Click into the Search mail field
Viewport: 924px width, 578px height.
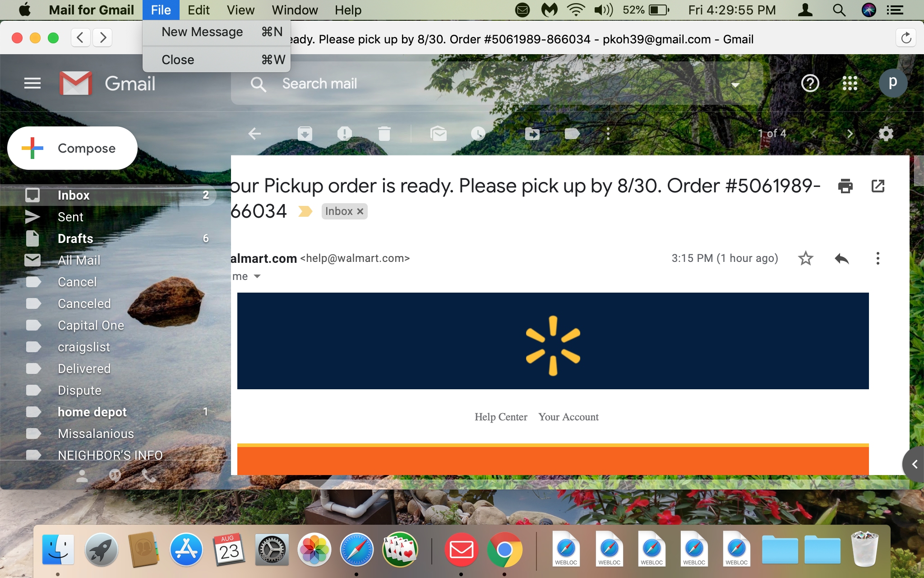pos(496,84)
